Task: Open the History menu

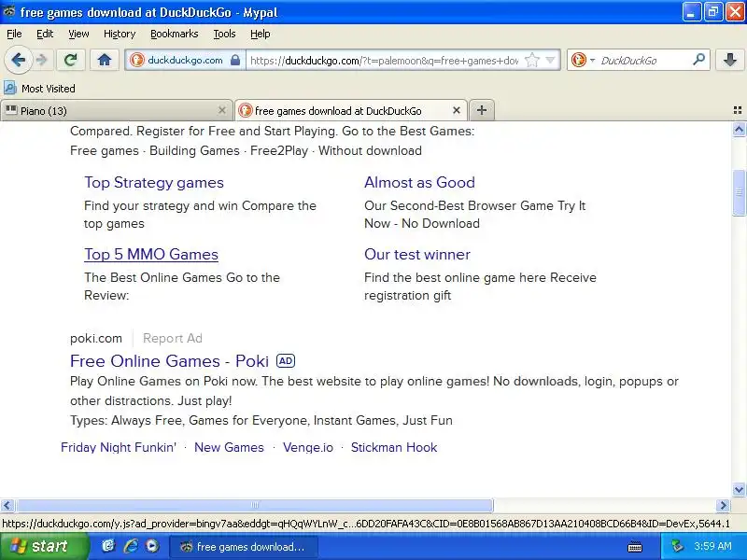Action: 120,34
